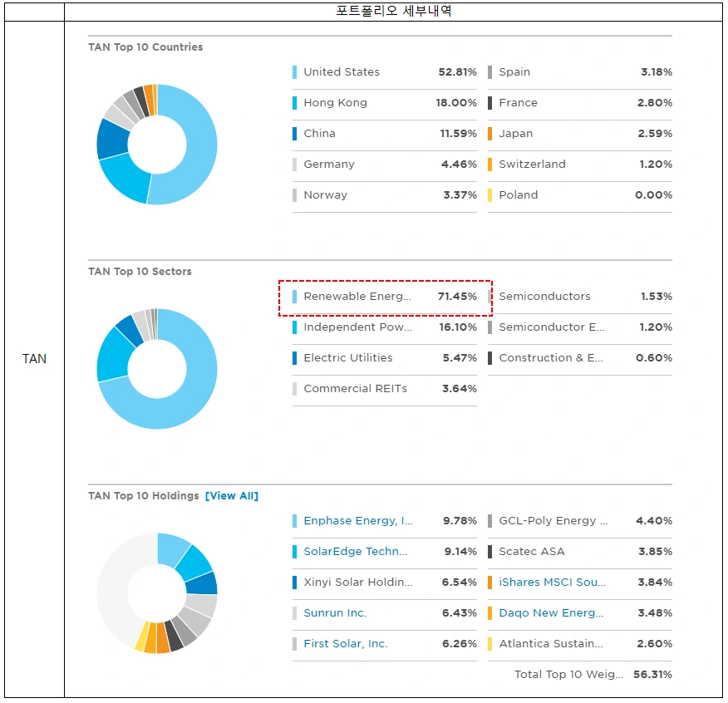Select the 'Construction & E...' sector label

point(551,358)
